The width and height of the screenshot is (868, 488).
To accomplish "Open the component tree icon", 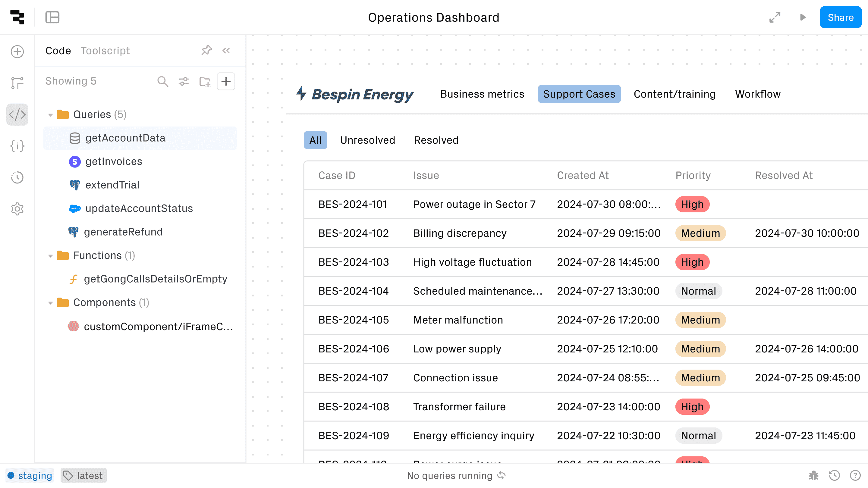I will tap(17, 83).
